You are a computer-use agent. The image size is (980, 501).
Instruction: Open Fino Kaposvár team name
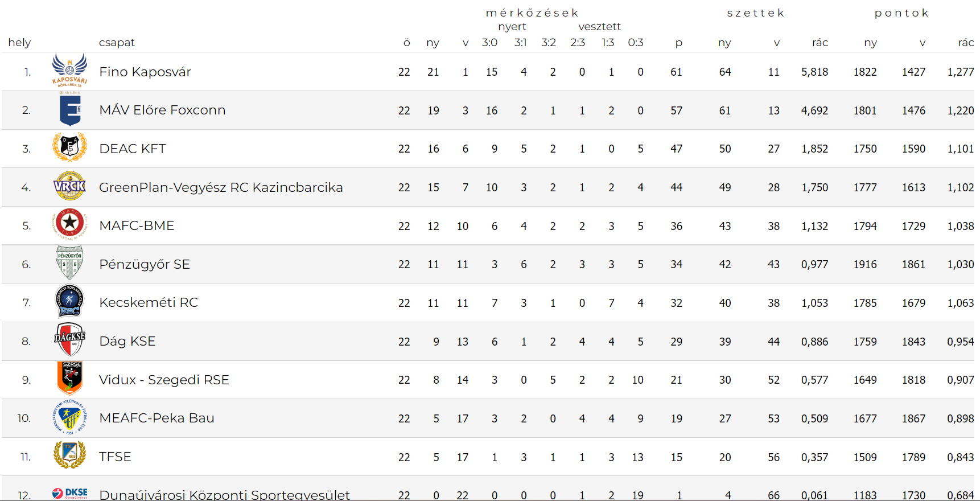145,72
